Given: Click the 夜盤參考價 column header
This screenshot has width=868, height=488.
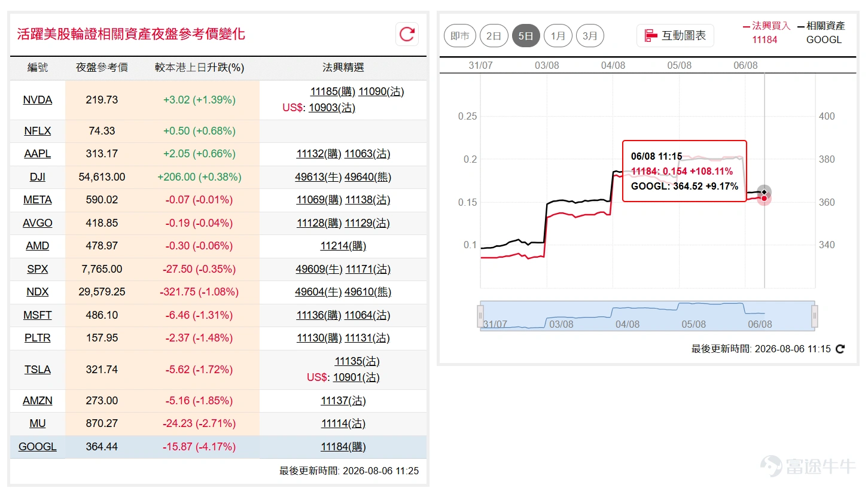Looking at the screenshot, I should pos(102,68).
